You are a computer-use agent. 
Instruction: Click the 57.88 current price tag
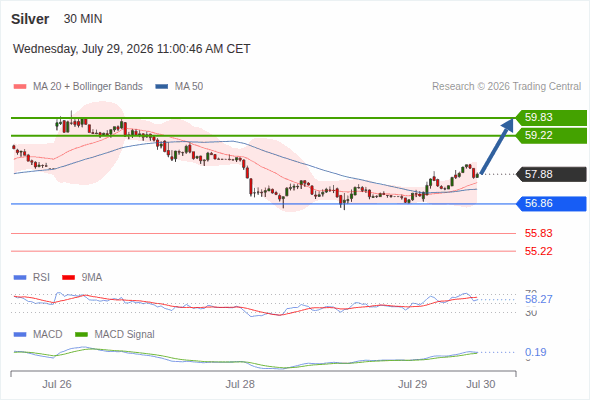click(551, 174)
